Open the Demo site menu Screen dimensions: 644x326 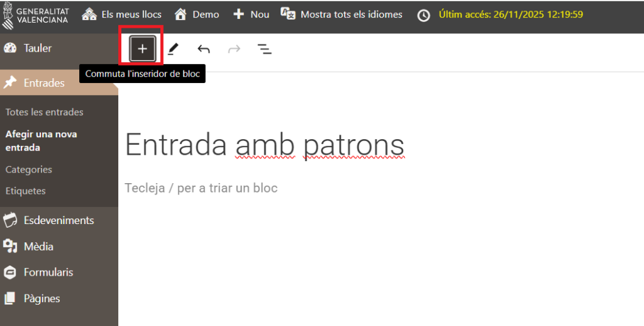coord(197,14)
